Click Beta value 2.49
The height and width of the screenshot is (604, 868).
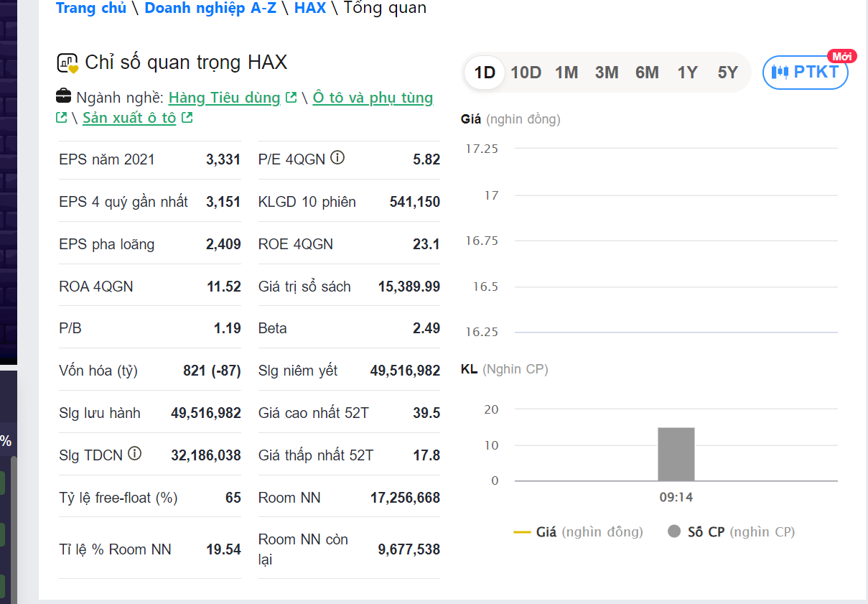pyautogui.click(x=426, y=328)
